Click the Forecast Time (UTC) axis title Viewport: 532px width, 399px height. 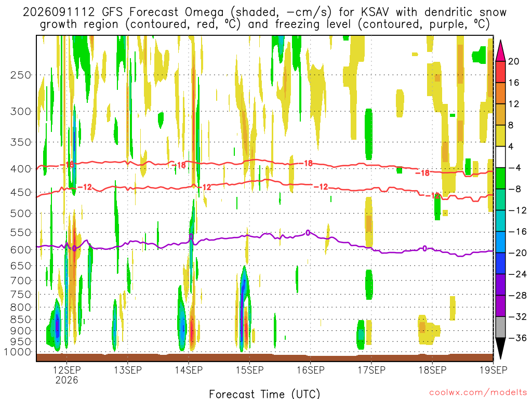pyautogui.click(x=264, y=394)
